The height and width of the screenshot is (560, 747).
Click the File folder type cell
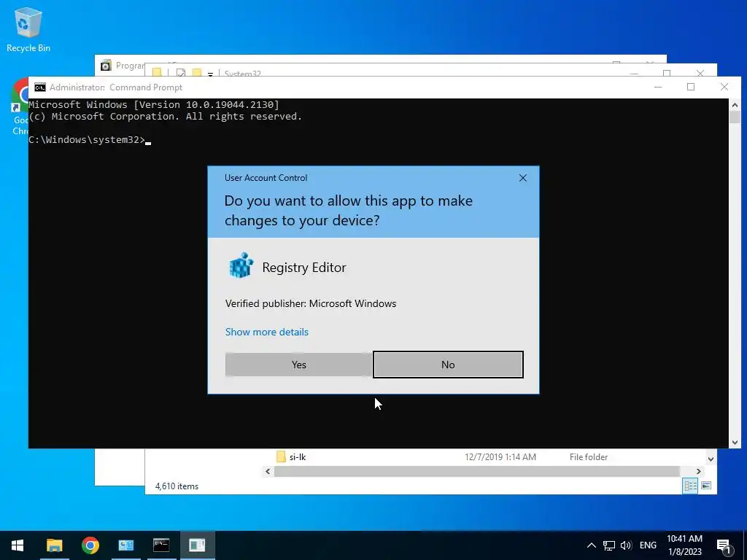pyautogui.click(x=589, y=457)
